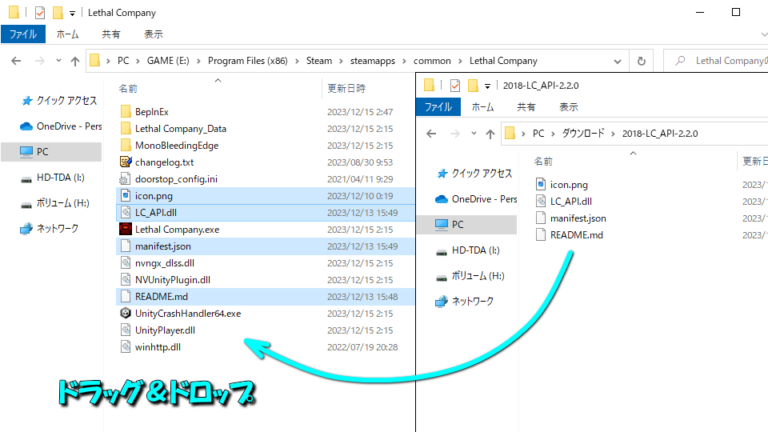Click the Refresh button beside Lethal Company address bar
Image resolution: width=768 pixels, height=432 pixels.
pos(641,61)
